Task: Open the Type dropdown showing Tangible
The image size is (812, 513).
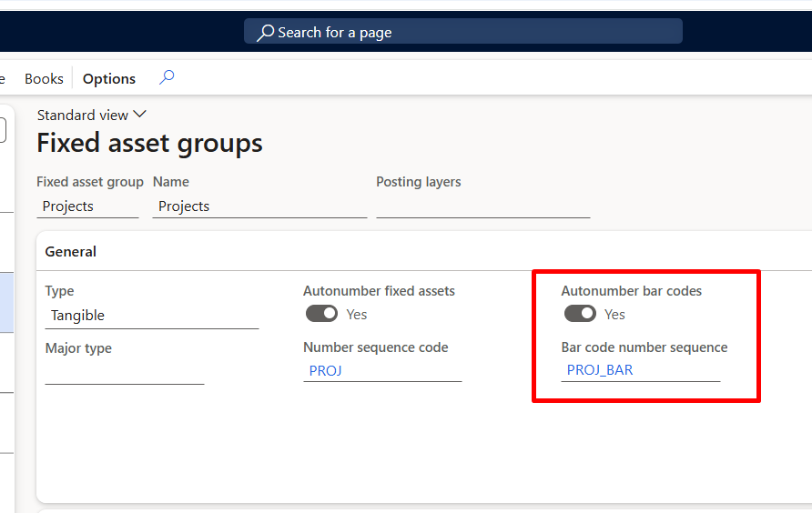Action: pos(151,316)
